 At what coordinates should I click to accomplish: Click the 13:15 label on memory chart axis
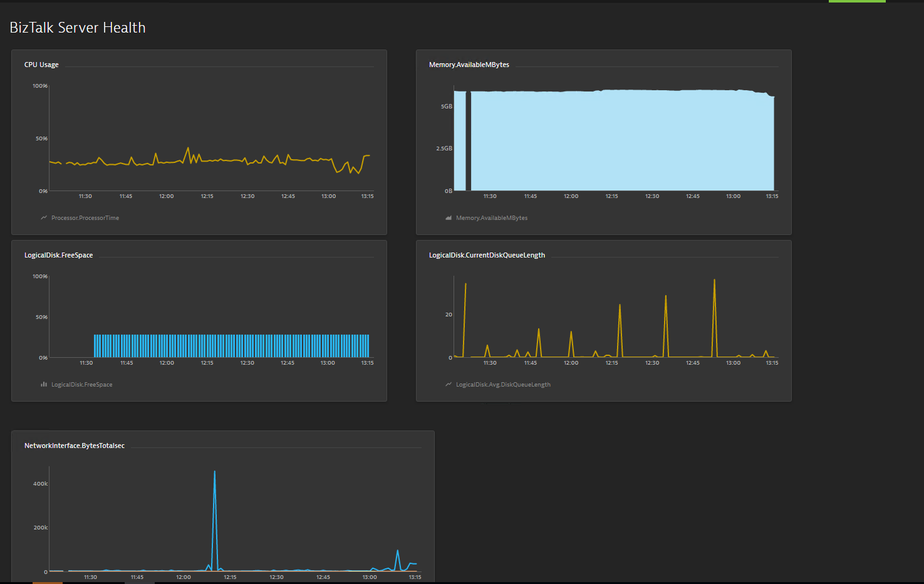772,196
